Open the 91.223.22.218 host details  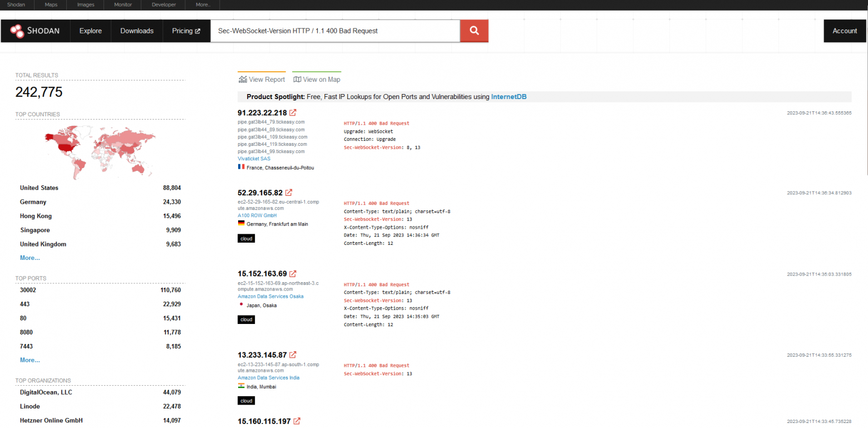coord(262,113)
